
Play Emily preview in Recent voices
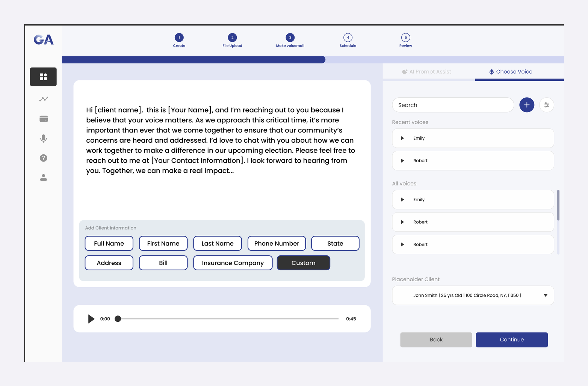click(402, 138)
